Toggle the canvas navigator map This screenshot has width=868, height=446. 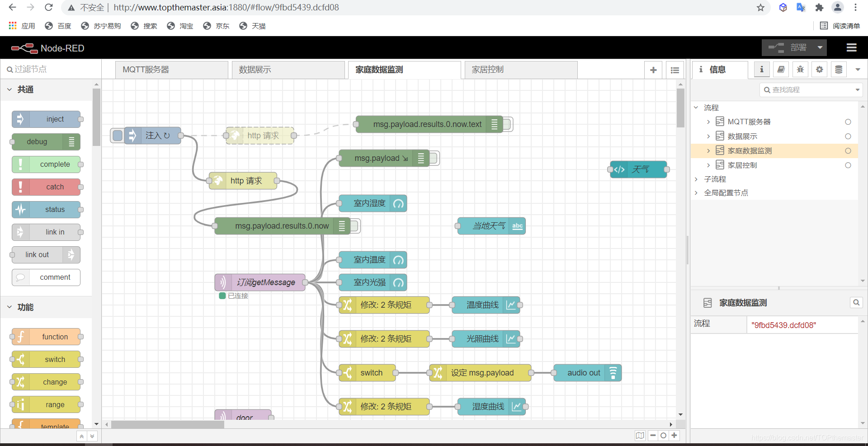[x=640, y=436]
